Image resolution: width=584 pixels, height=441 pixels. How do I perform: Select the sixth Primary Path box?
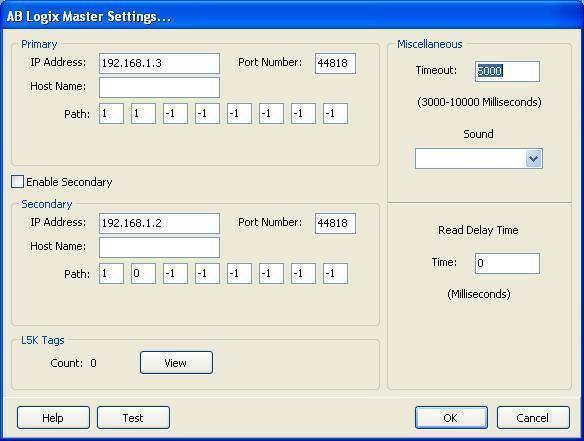click(272, 114)
